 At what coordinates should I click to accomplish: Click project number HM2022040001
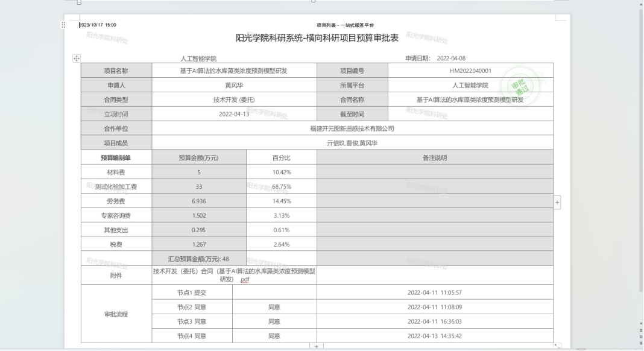(x=470, y=71)
